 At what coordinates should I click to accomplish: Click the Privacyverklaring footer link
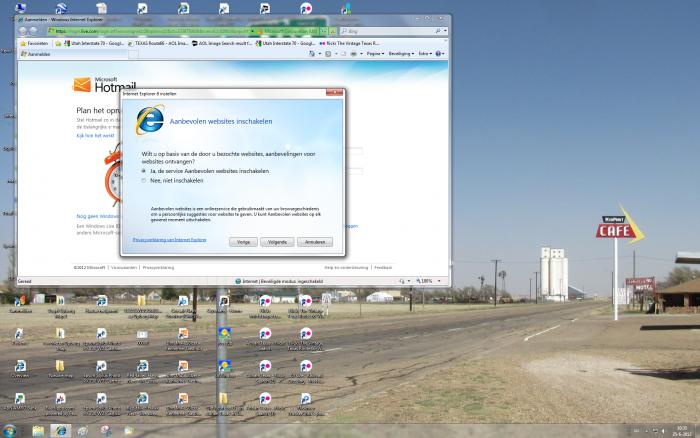tap(158, 267)
